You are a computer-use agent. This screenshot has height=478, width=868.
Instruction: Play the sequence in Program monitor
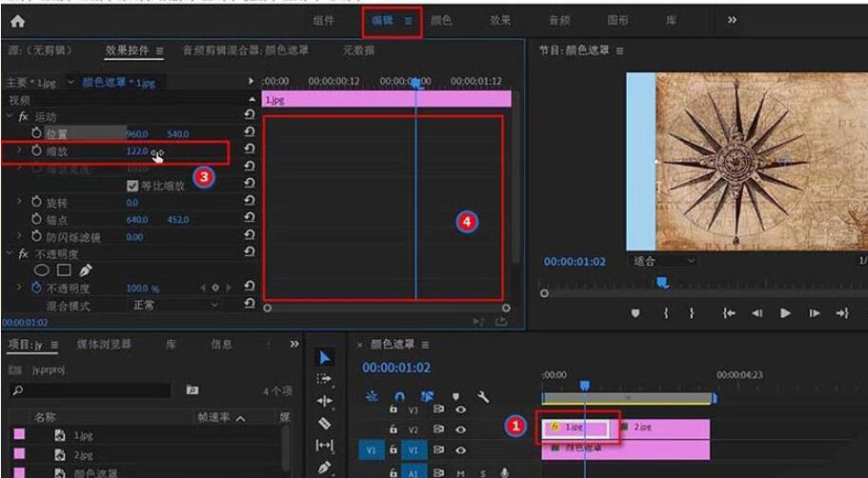pos(785,313)
